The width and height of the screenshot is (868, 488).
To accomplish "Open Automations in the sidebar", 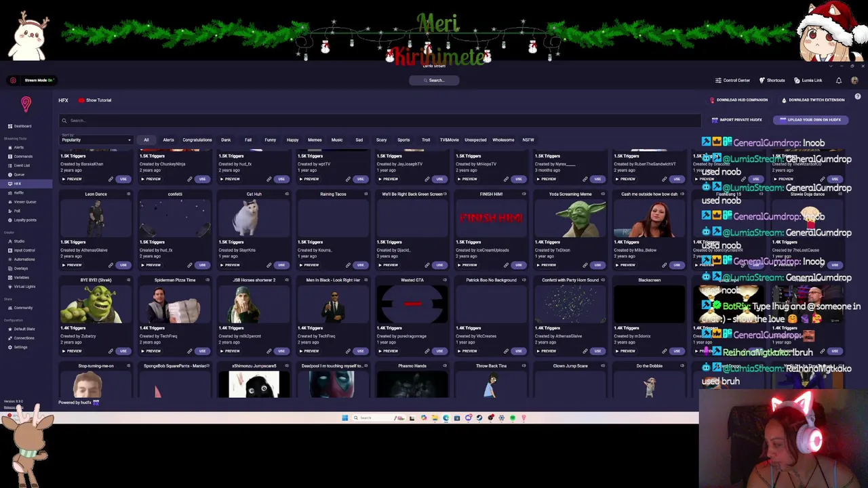I will 26,259.
